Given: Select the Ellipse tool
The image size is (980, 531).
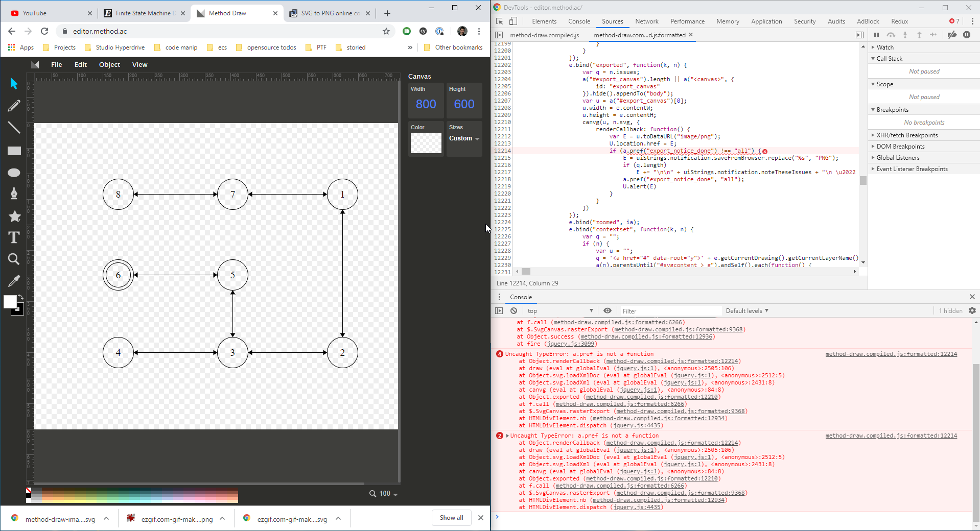Looking at the screenshot, I should point(14,173).
